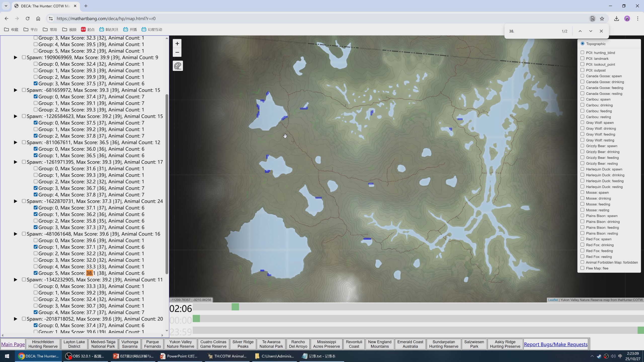Image resolution: width=644 pixels, height=362 pixels.
Task: Enable Moose: drinking layer
Action: [582, 198]
